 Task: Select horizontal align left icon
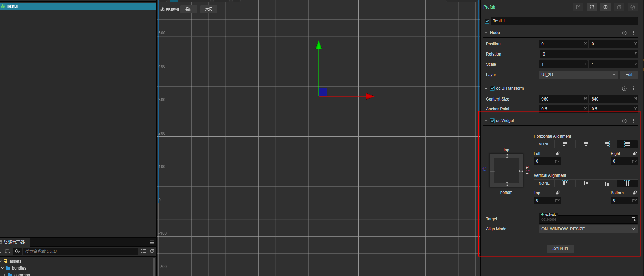tap(565, 144)
